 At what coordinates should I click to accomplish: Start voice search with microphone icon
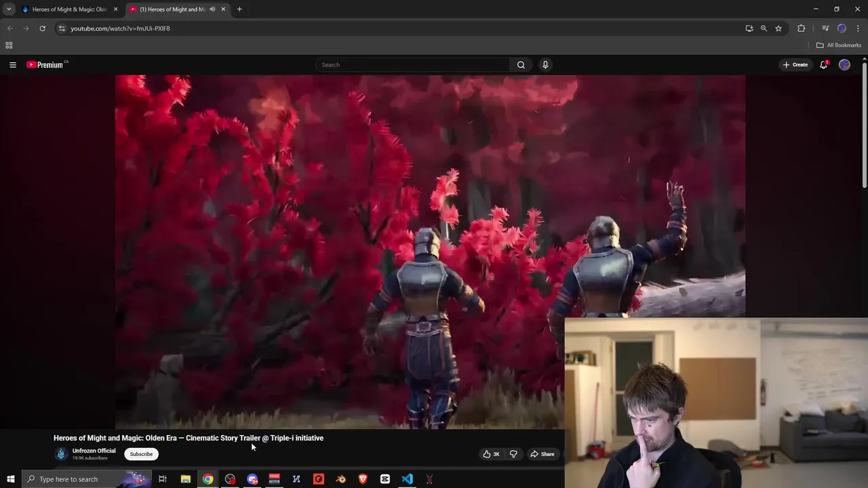point(545,65)
